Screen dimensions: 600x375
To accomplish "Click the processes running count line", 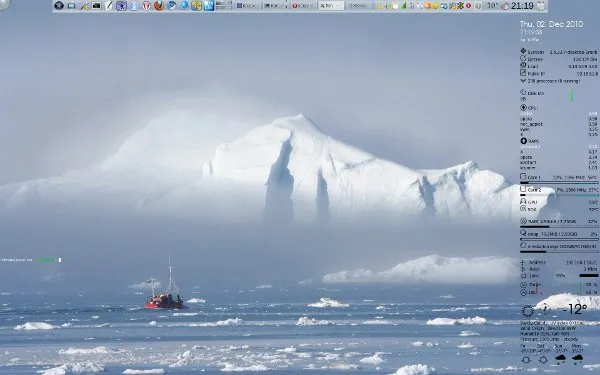I will 550,81.
